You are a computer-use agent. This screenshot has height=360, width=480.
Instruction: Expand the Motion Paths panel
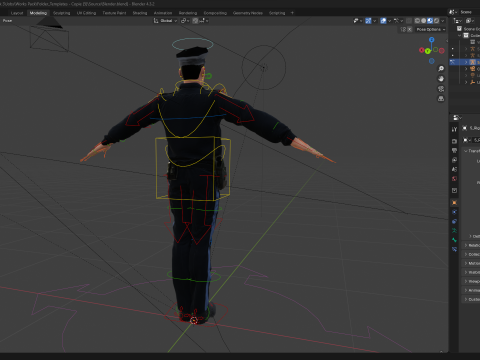pos(471,263)
